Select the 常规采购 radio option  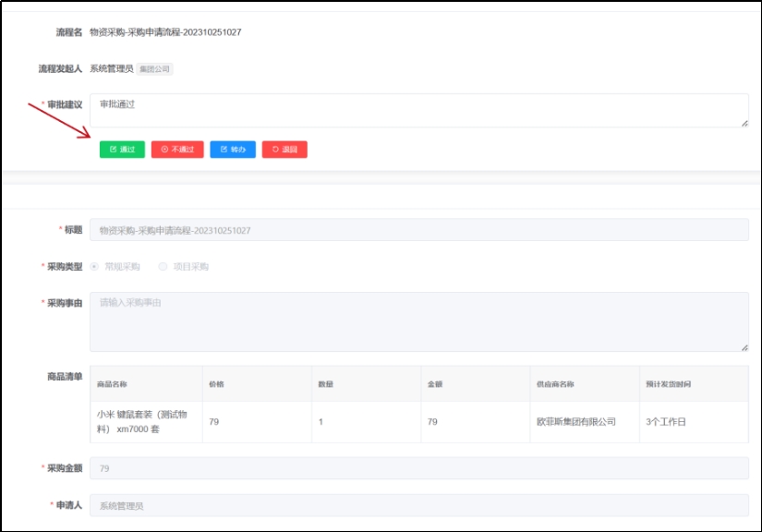coord(95,267)
